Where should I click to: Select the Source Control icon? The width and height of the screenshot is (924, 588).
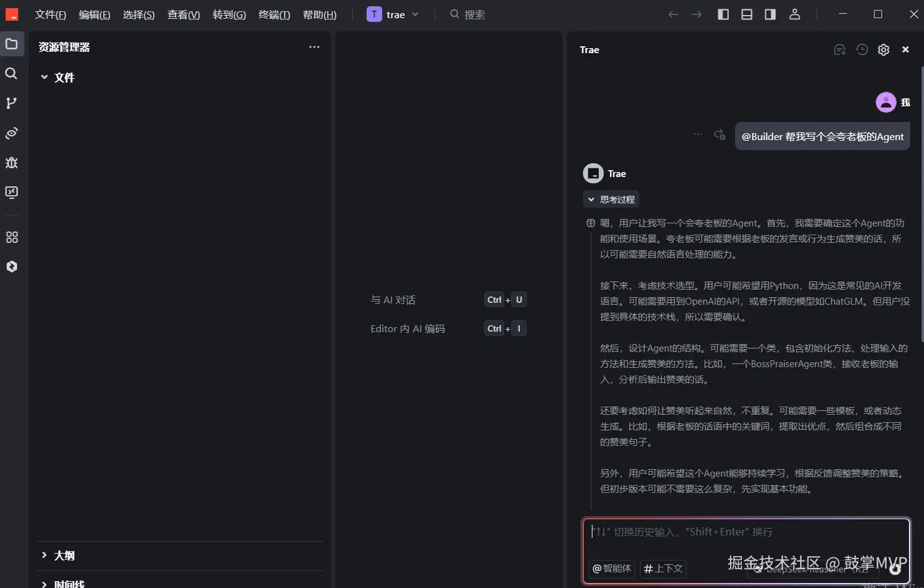click(11, 103)
